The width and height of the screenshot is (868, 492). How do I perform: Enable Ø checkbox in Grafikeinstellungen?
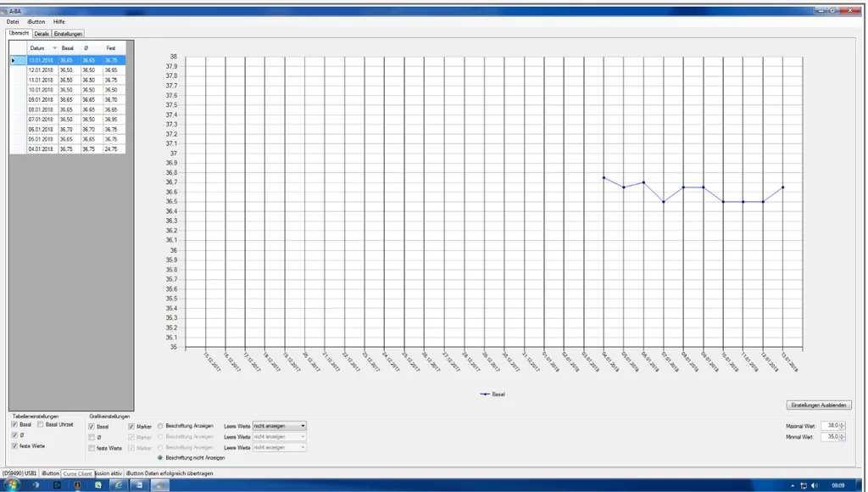click(x=92, y=437)
